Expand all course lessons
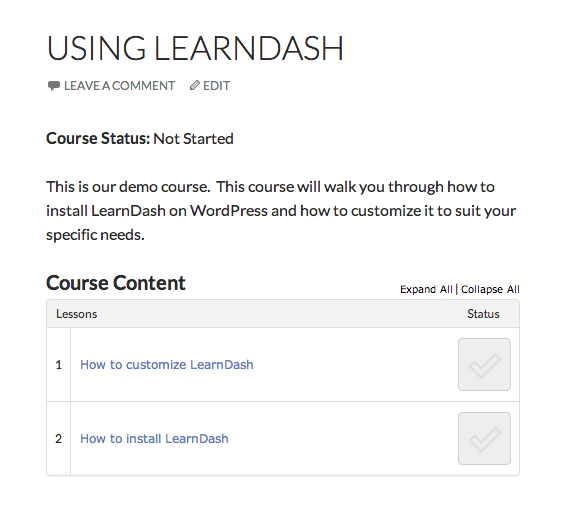The image size is (579, 519). 426,289
